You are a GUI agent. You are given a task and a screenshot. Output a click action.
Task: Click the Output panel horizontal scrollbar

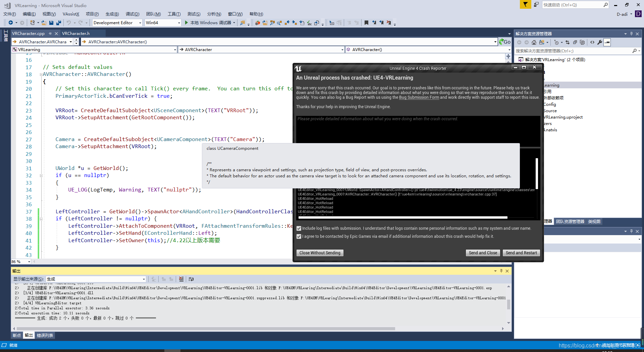206,328
